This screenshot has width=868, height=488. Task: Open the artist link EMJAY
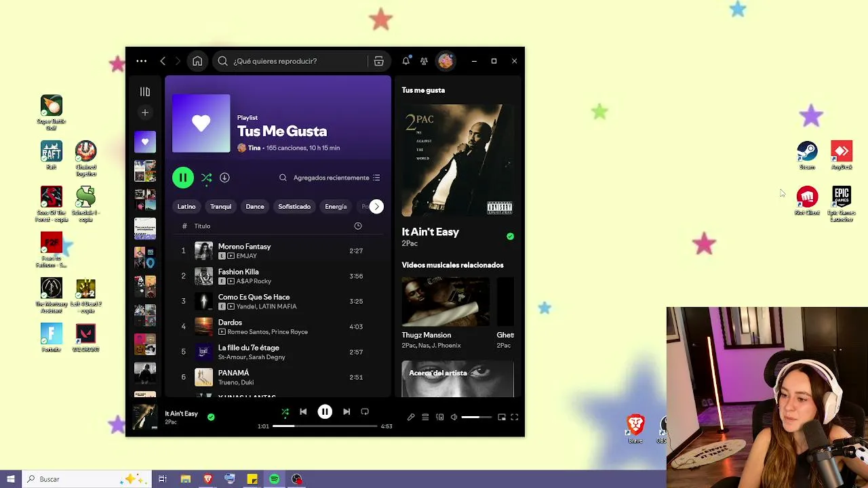point(246,256)
